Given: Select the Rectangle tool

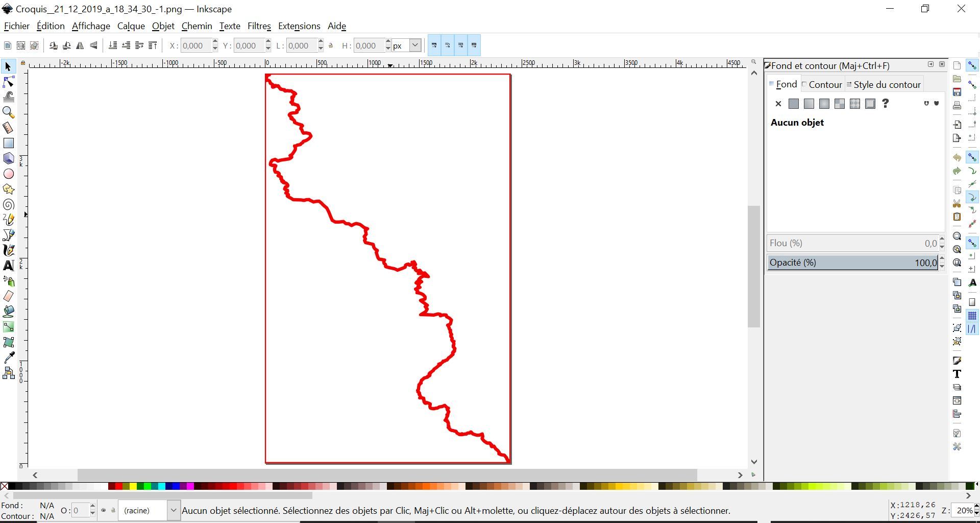Looking at the screenshot, I should 8,143.
